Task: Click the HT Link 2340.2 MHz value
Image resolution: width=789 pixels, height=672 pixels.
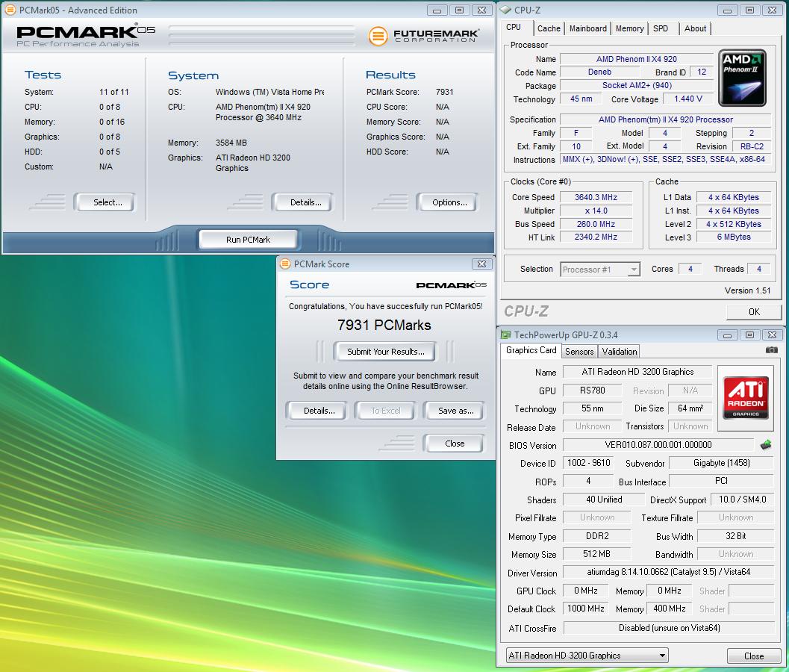Action: 596,237
